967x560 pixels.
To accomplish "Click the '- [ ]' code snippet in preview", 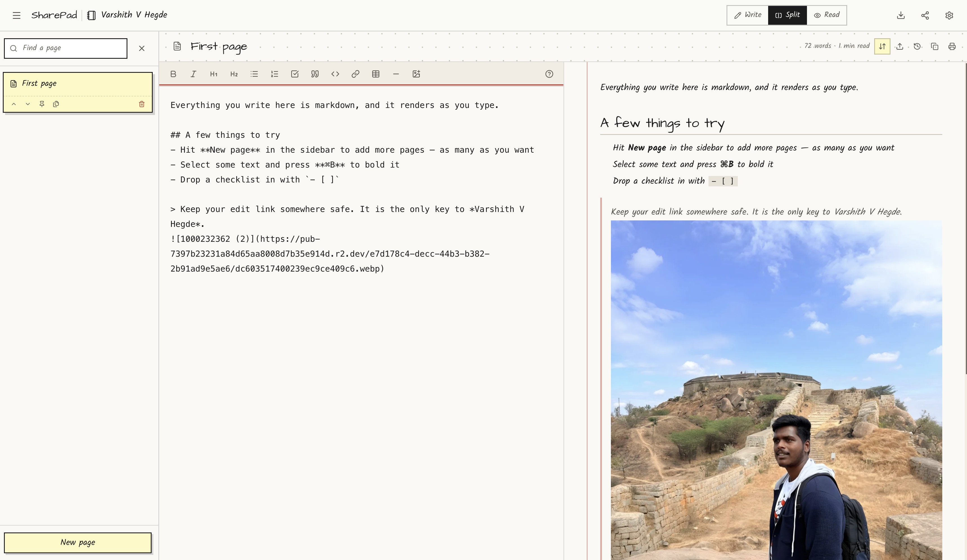I will coord(723,181).
